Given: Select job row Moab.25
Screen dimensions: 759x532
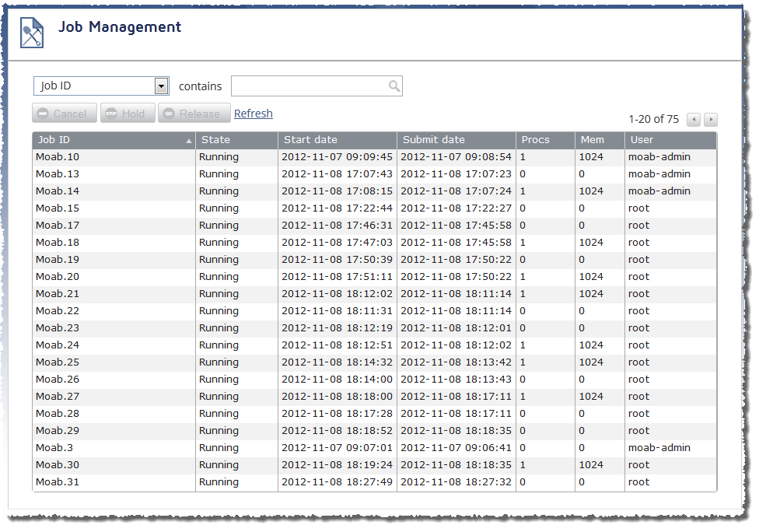Looking at the screenshot, I should (x=375, y=362).
